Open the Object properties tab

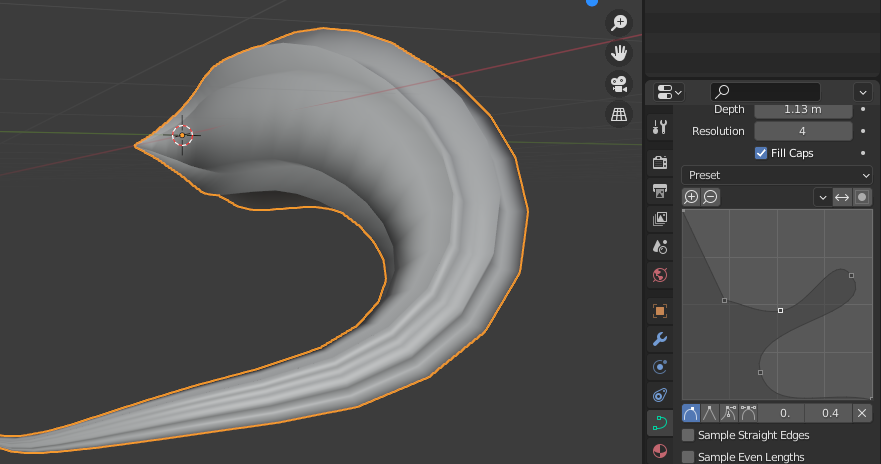[660, 311]
